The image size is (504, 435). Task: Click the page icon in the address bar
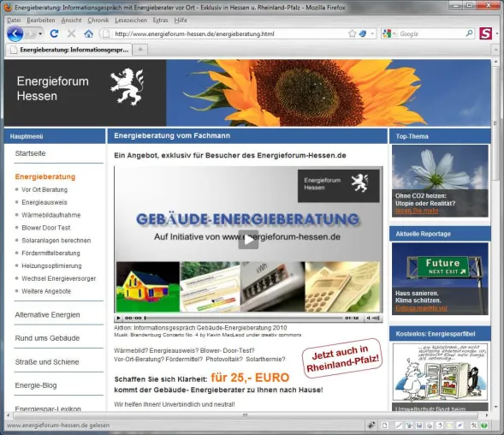click(106, 33)
